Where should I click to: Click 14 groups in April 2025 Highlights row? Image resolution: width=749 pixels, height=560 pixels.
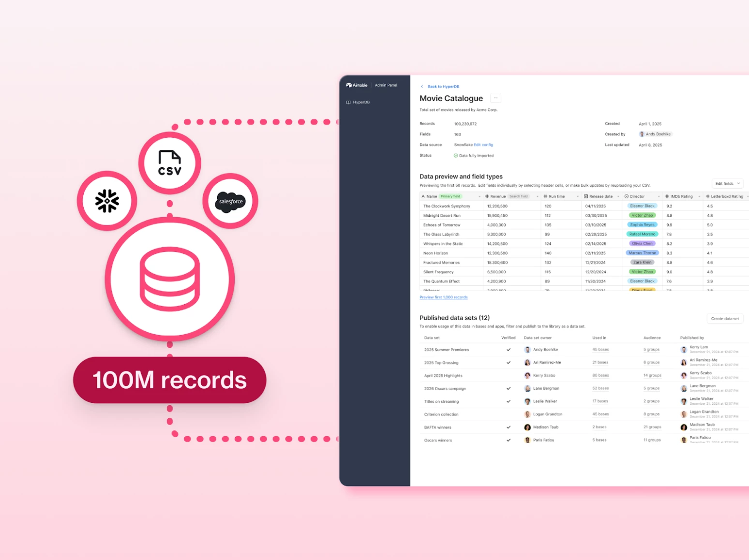coord(652,375)
